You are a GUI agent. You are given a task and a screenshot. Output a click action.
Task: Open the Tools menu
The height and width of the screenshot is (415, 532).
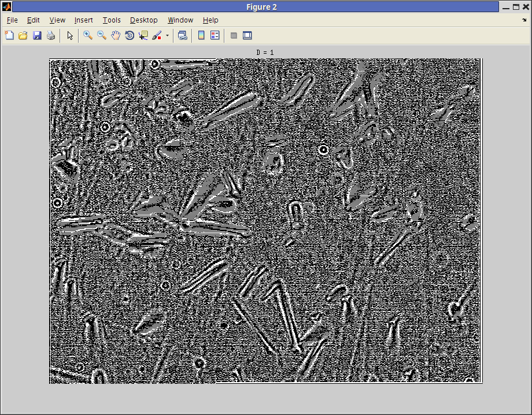[112, 20]
